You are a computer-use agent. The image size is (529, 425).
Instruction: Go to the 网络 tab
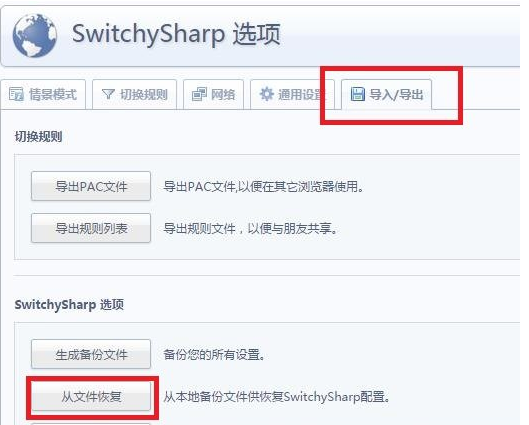click(x=214, y=95)
